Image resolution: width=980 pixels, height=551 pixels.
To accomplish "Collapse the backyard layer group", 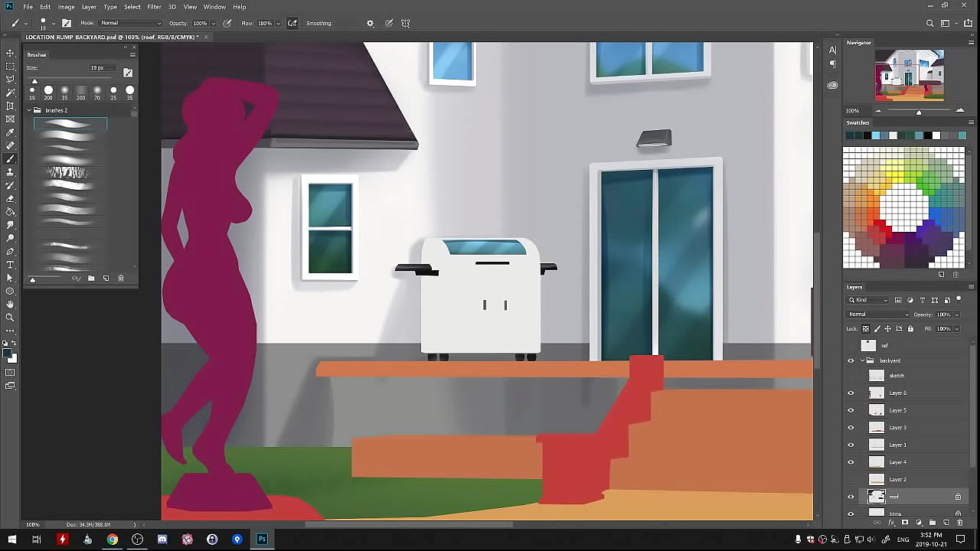I will click(862, 360).
